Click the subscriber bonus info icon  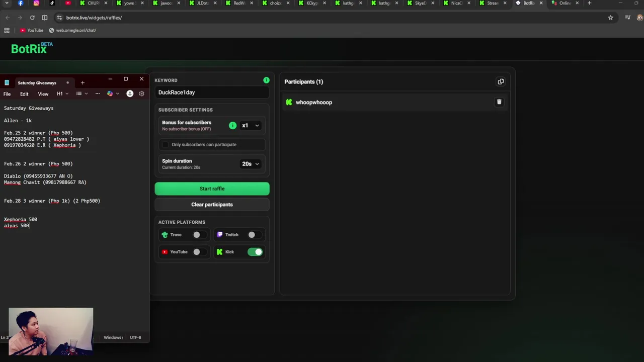coord(232,125)
